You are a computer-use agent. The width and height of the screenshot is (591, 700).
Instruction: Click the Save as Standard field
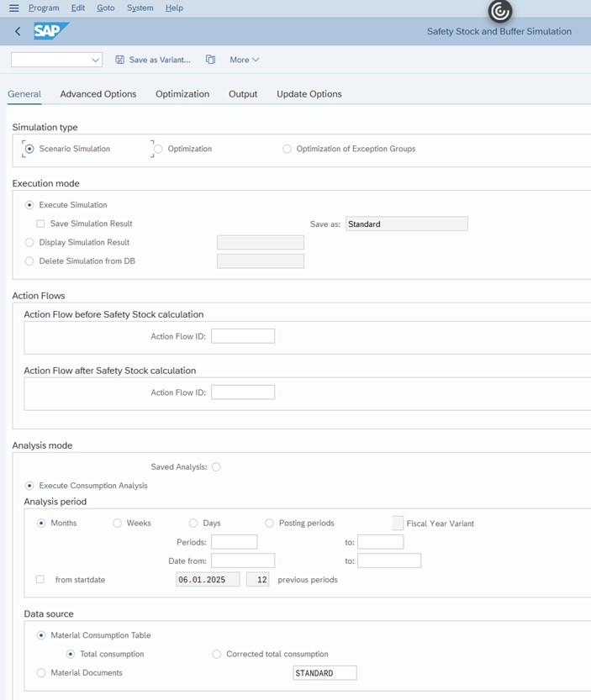coord(407,224)
